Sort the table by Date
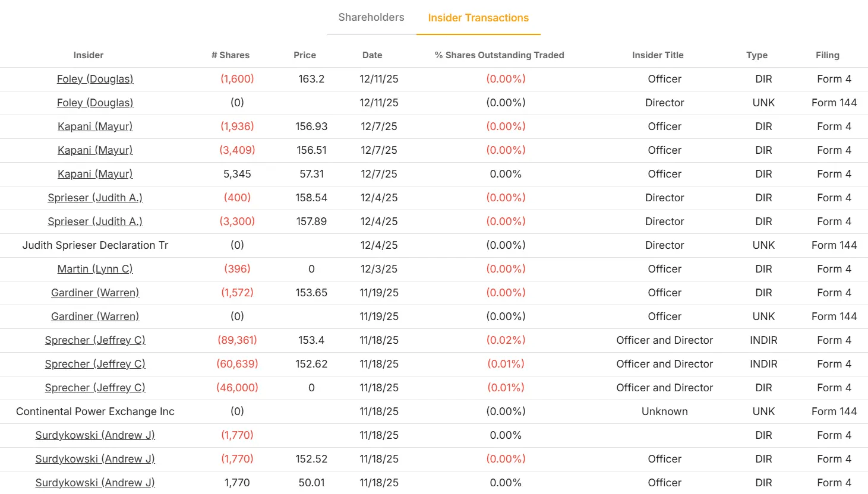 pos(373,55)
